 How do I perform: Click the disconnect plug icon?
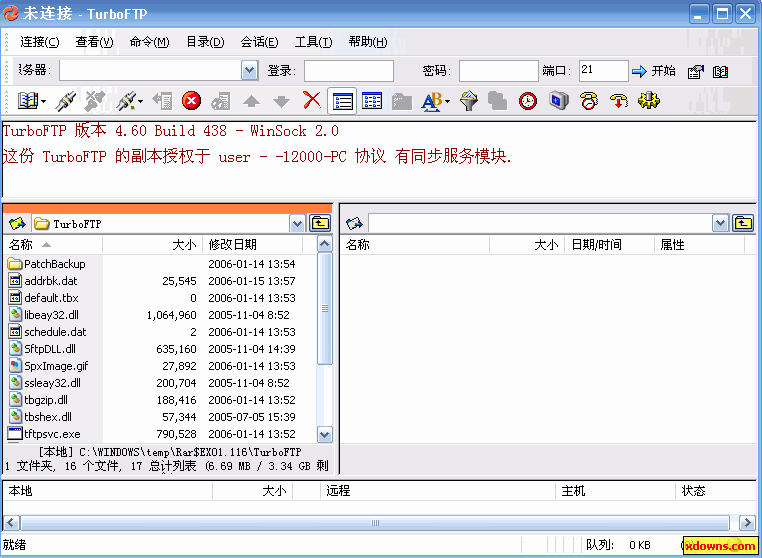click(x=95, y=101)
